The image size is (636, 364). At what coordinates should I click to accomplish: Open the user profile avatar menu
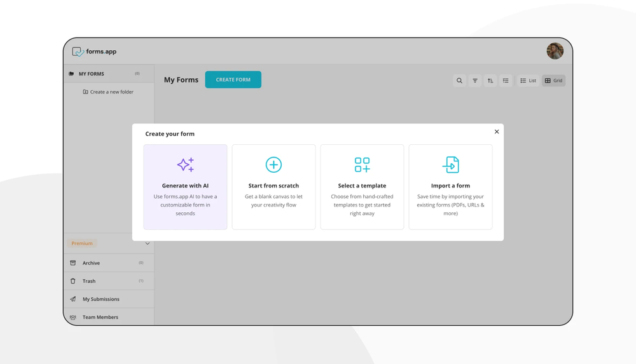pyautogui.click(x=555, y=51)
